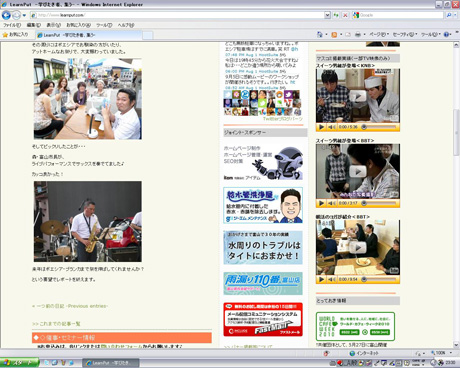Open the search provider options dropdown
Image resolution: width=460 pixels, height=368 pixels.
pos(455,15)
